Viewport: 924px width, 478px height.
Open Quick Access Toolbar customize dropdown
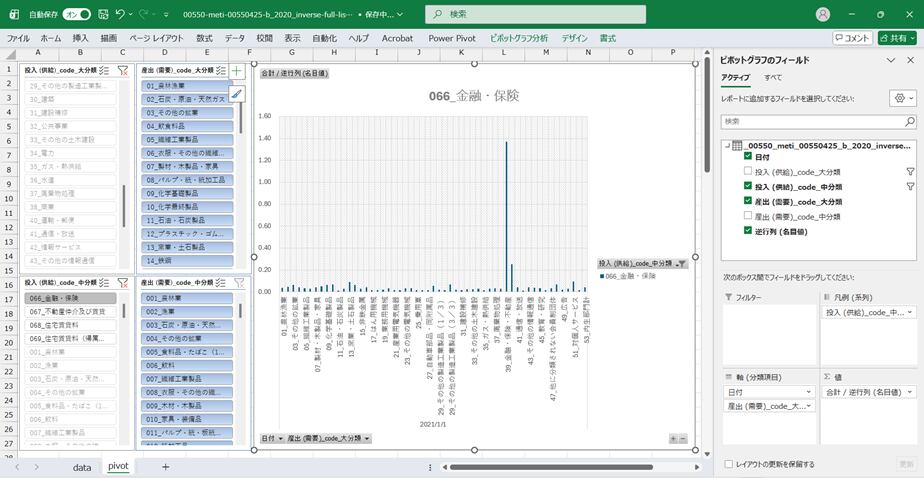(166, 14)
